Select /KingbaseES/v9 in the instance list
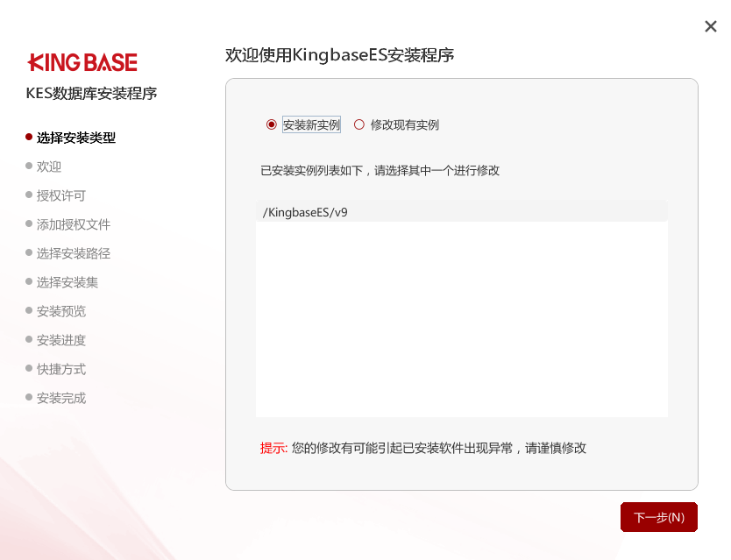 coord(306,211)
